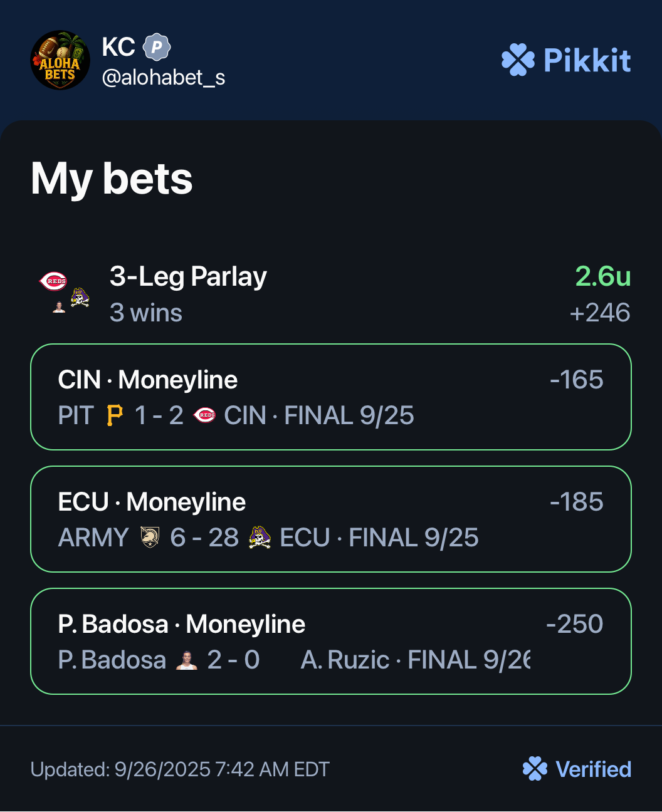The width and height of the screenshot is (662, 812).
Task: Click the Pro badge next to KC
Action: [x=157, y=47]
